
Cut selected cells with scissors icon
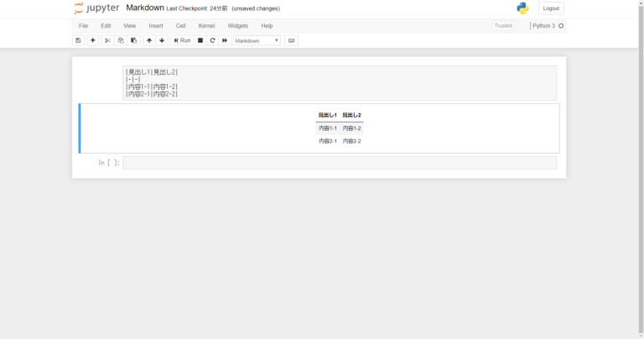107,40
